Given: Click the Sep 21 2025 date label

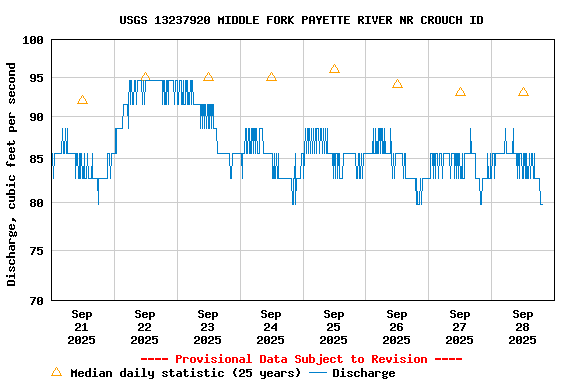Looking at the screenshot, I should (x=82, y=327).
